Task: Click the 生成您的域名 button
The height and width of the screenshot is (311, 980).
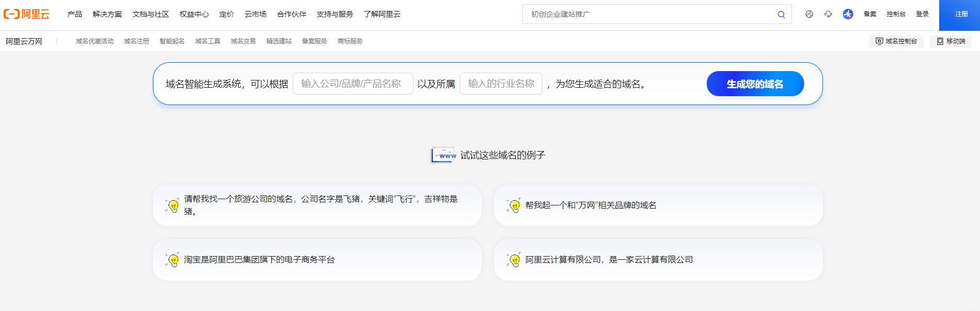Action: [755, 84]
